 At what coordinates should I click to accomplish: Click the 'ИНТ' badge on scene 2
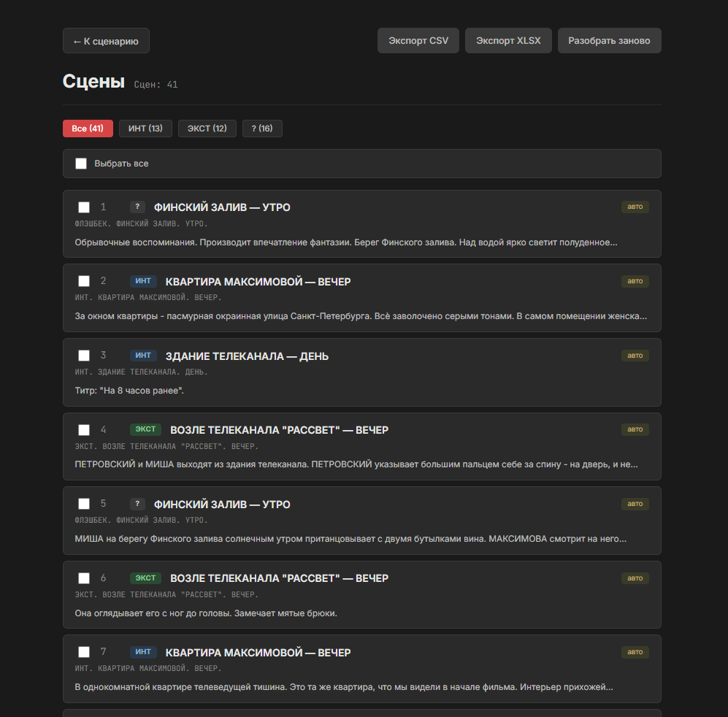(143, 281)
